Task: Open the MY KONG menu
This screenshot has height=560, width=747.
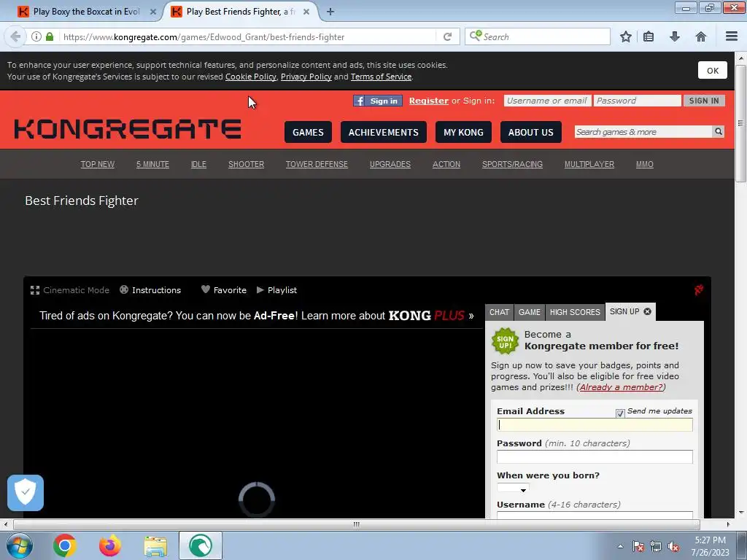Action: pyautogui.click(x=463, y=132)
